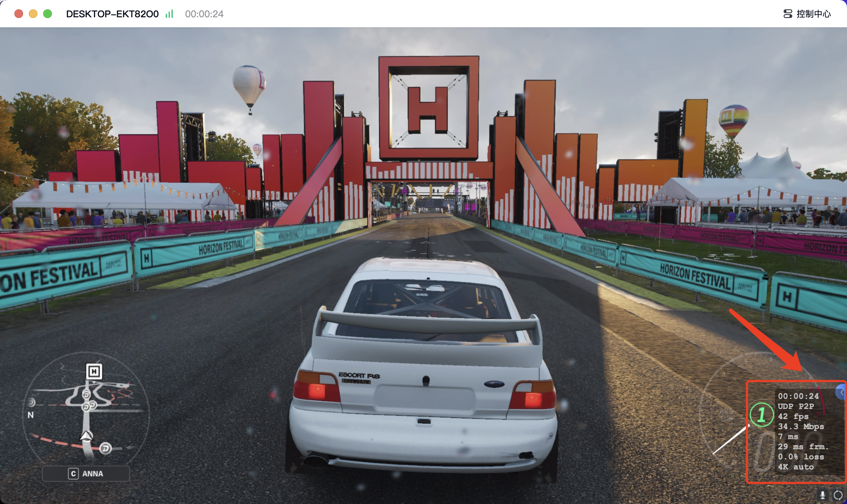847x504 pixels.
Task: Open the 控制中心 control center
Action: pos(807,14)
